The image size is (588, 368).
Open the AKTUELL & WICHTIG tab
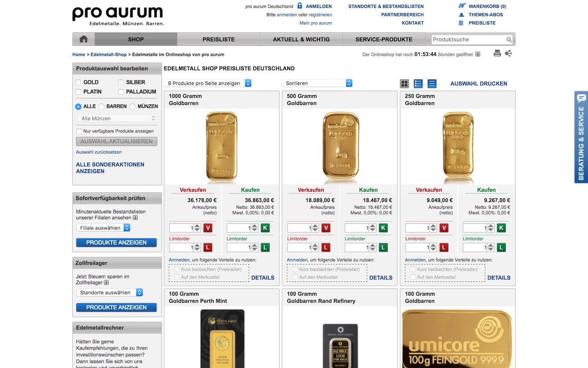[x=301, y=39]
